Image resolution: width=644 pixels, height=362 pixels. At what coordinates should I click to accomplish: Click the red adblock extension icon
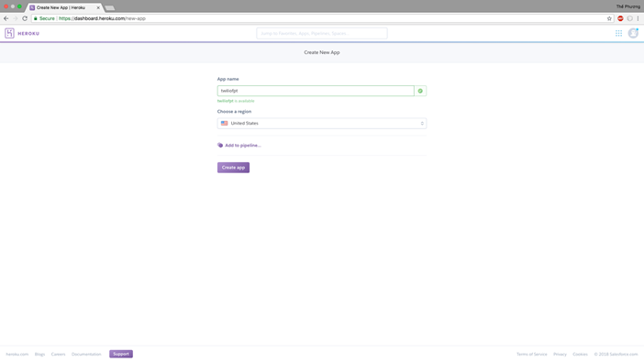[620, 18]
